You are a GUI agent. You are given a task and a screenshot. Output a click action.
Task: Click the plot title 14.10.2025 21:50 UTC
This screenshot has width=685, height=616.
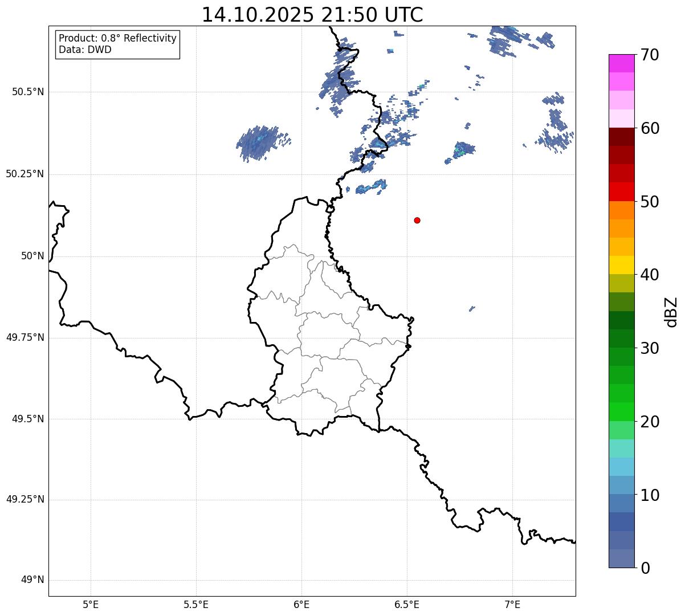click(x=312, y=15)
